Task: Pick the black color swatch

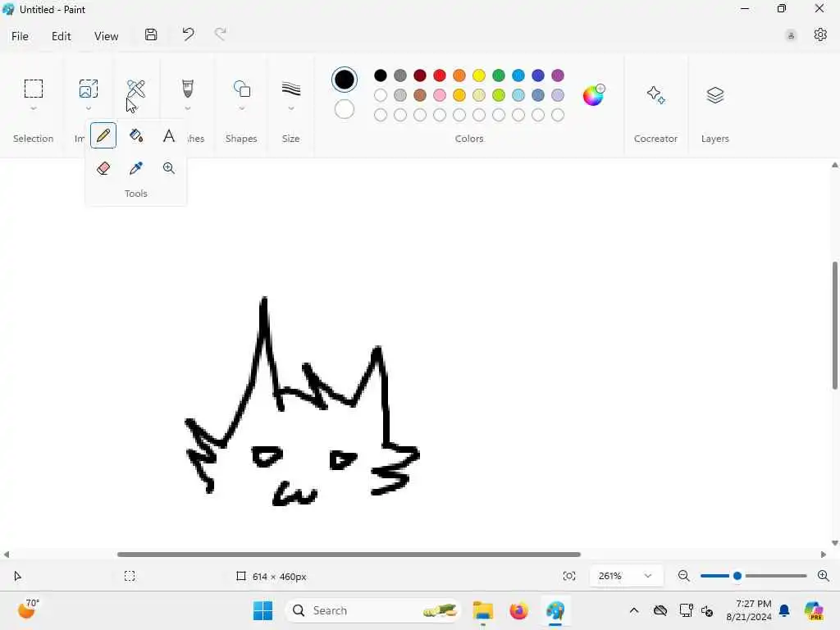Action: [x=381, y=75]
